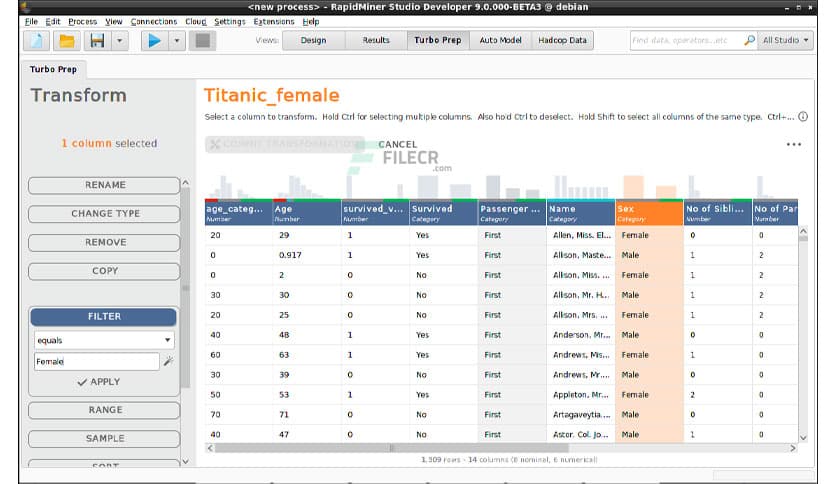Click the Age cell '0.917'
Image resolution: width=836 pixels, height=484 pixels.
click(x=307, y=255)
